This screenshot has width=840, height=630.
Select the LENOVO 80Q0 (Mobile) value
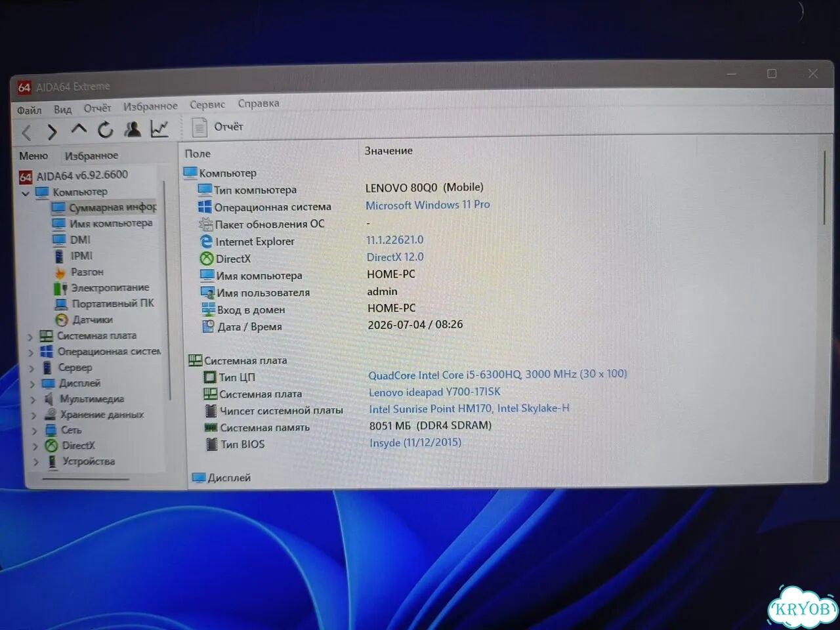(x=424, y=188)
